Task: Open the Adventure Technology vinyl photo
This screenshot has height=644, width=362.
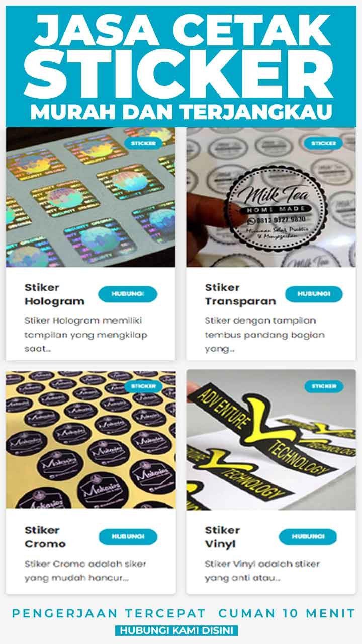Action: [x=271, y=440]
